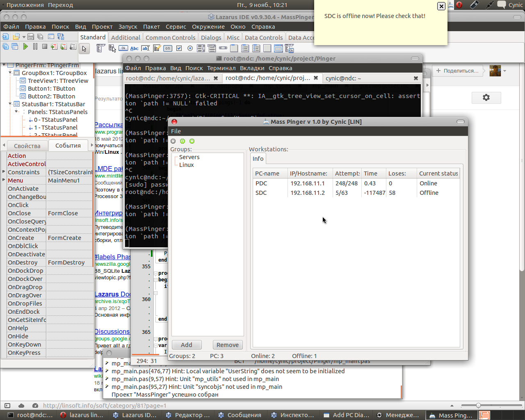This screenshot has width=525, height=420.
Task: Click the Remove button under Groups
Action: pyautogui.click(x=228, y=345)
